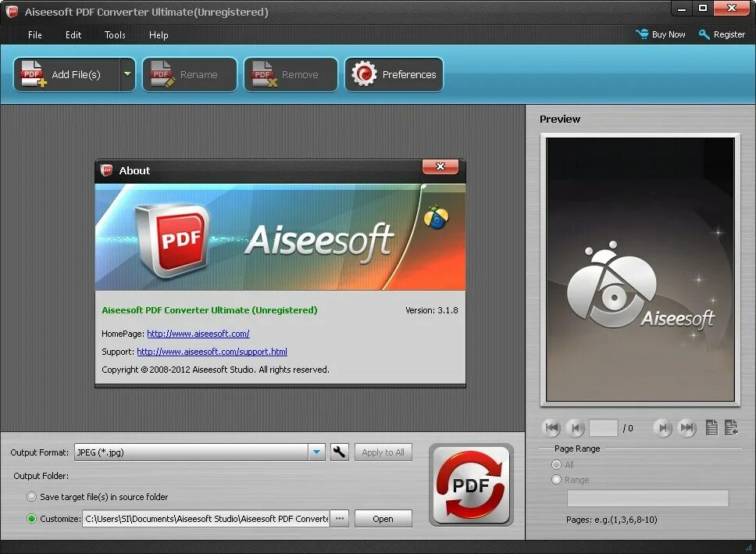Click the About dialog title icon
Image resolution: width=756 pixels, height=554 pixels.
coord(106,170)
